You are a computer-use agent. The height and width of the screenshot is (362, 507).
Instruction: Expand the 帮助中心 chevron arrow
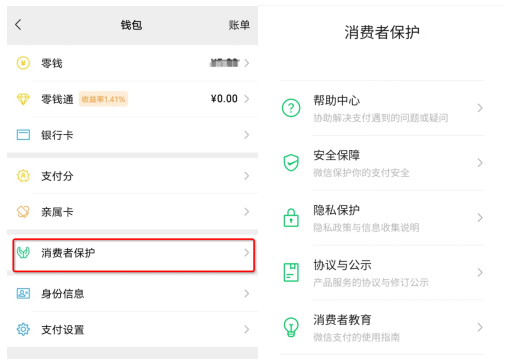[480, 108]
